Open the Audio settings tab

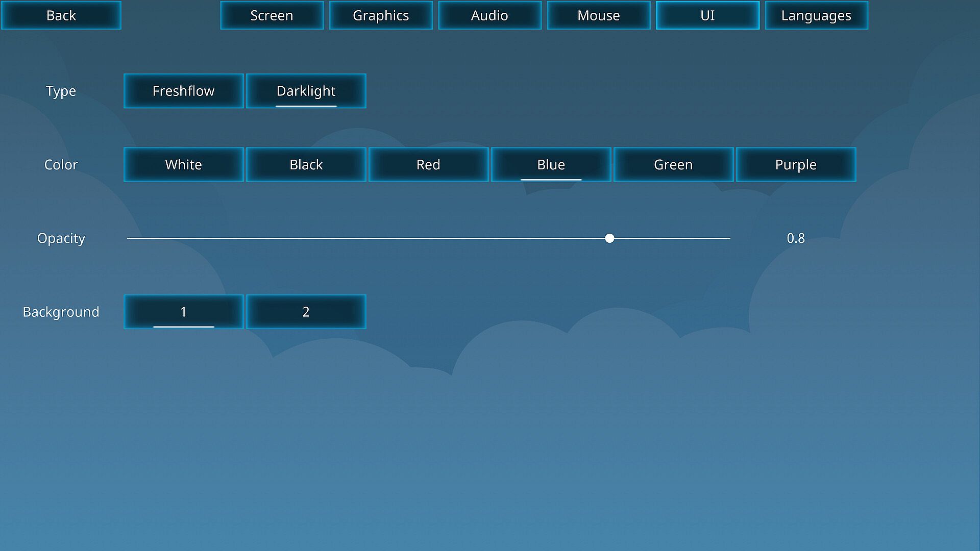click(x=489, y=15)
